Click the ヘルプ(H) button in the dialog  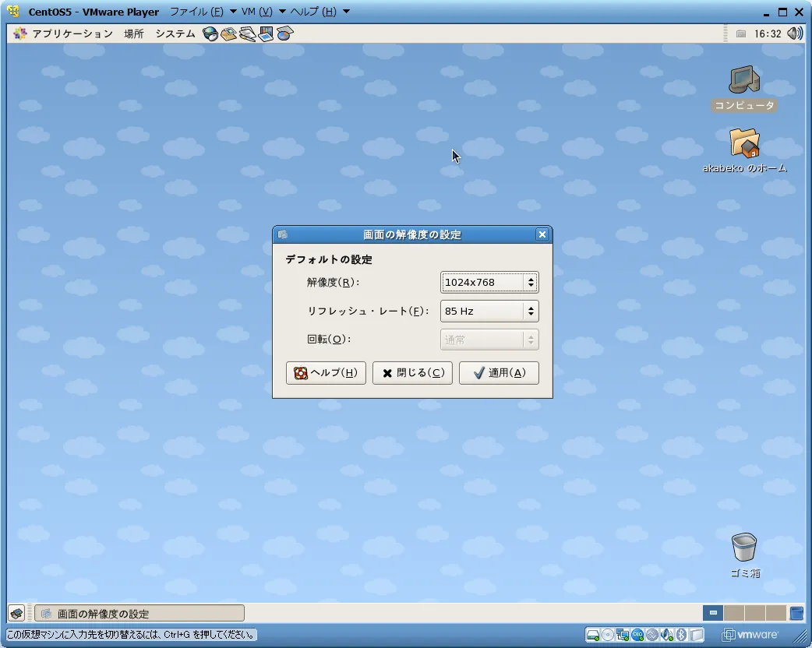326,373
